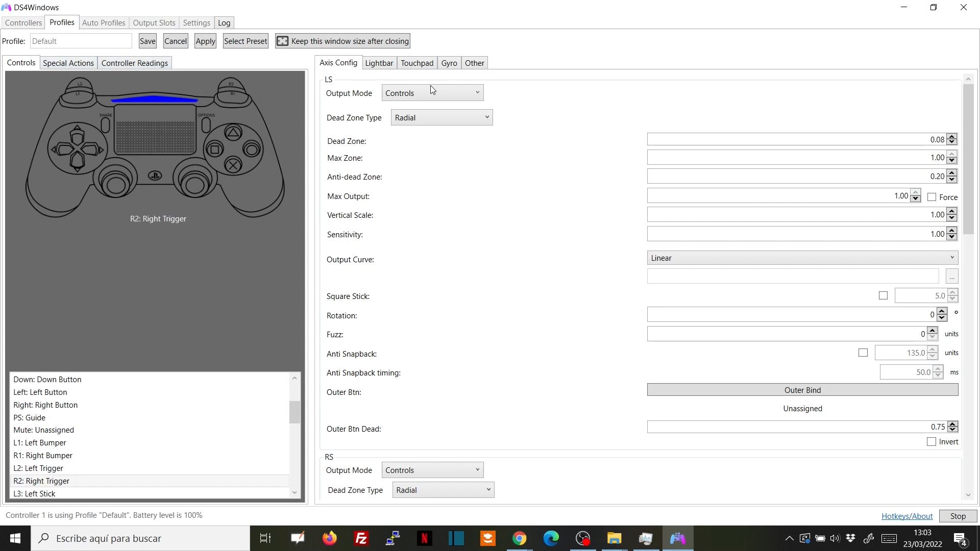Click the OPTIONS button on controller image
Screen dimensions: 980x551
coord(206,125)
